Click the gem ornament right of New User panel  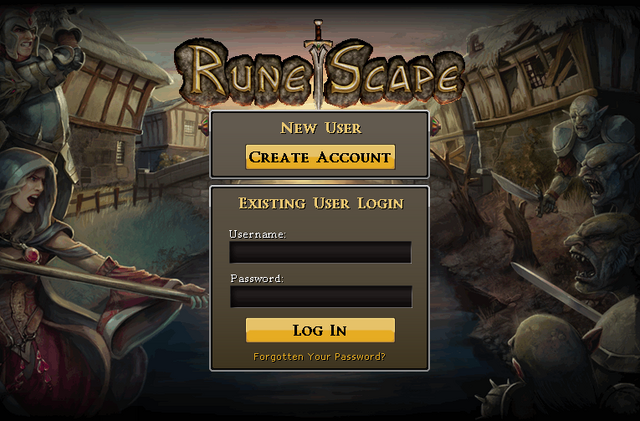click(x=435, y=126)
